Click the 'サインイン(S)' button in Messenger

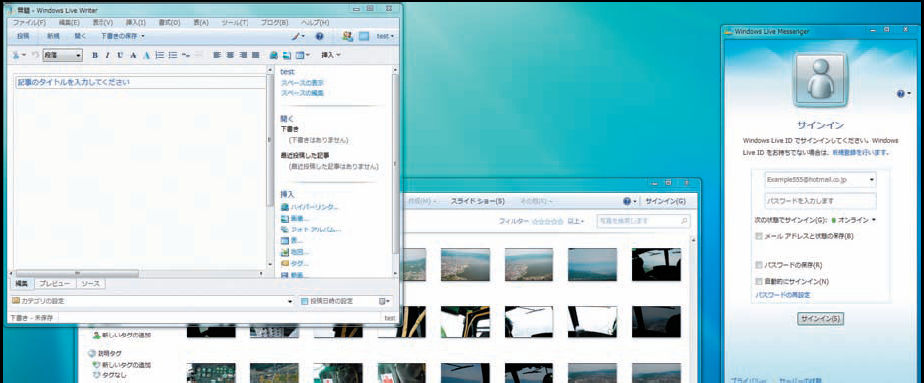tap(820, 319)
